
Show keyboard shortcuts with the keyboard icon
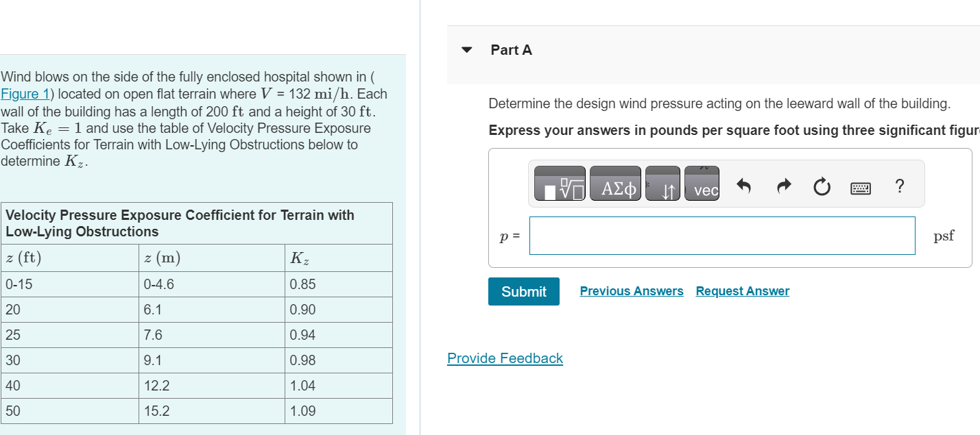click(861, 185)
